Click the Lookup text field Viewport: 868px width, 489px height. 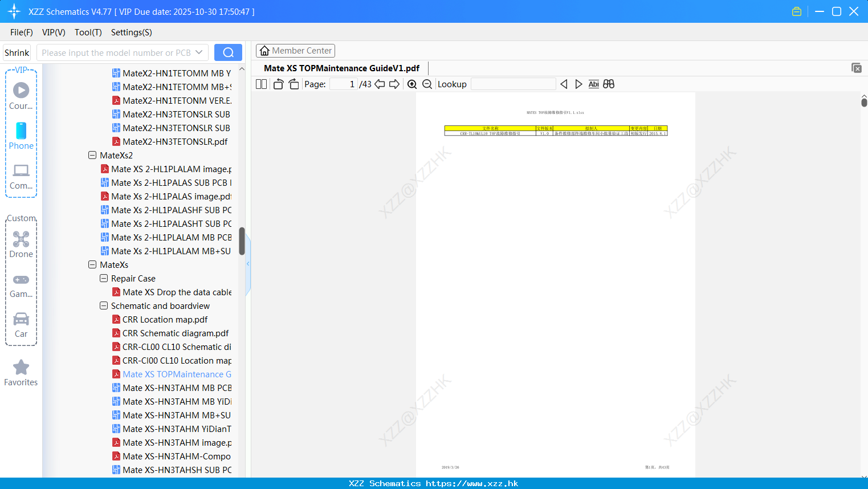tap(513, 84)
